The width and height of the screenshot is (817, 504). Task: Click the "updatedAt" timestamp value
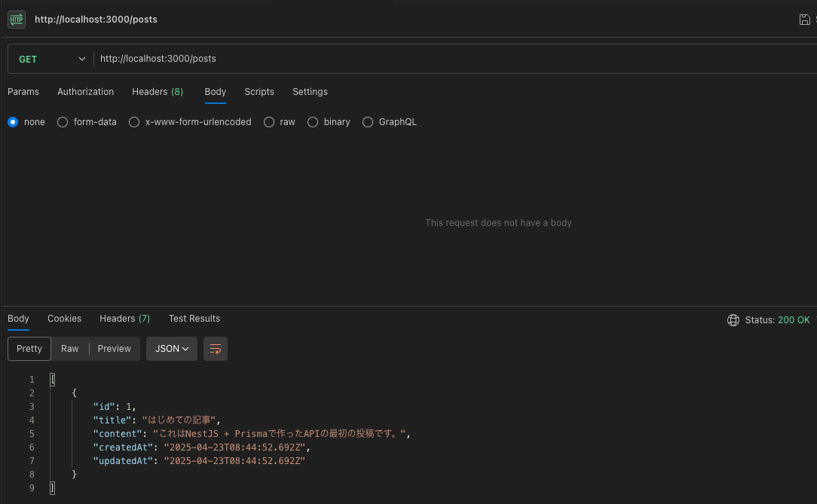tap(234, 461)
